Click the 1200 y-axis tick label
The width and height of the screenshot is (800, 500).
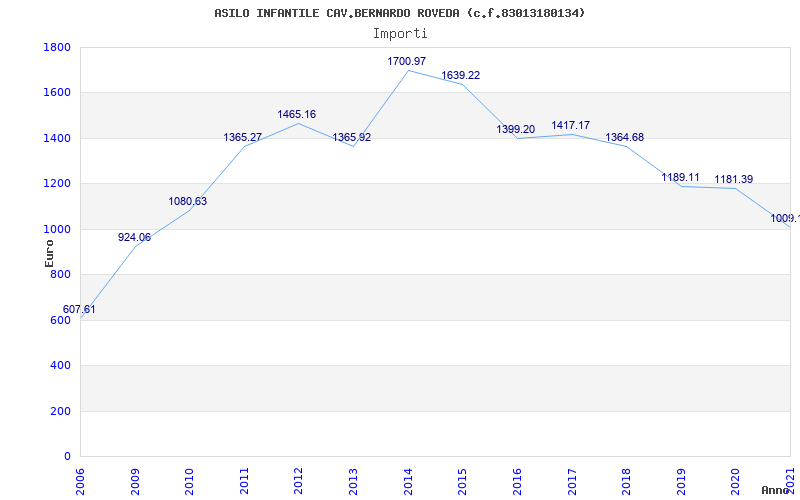click(57, 184)
